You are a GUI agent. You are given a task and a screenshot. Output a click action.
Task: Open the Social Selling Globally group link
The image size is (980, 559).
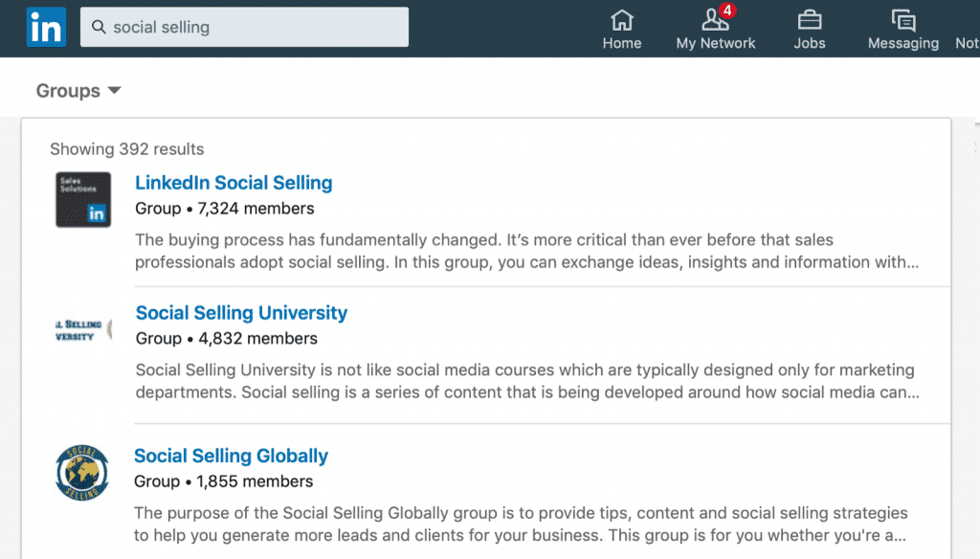(x=231, y=456)
